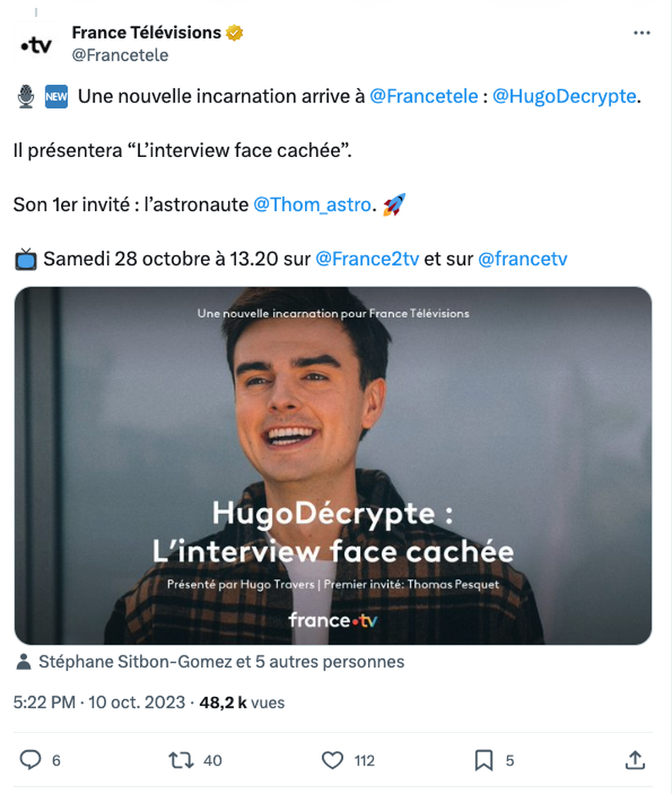
Task: Open the @HugoDecrypte mention link
Action: pyautogui.click(x=563, y=97)
